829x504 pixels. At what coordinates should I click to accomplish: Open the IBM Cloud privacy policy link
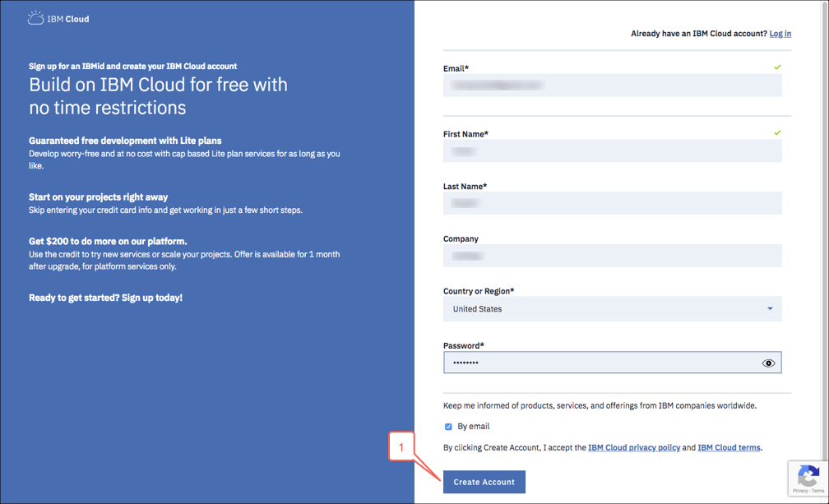[634, 447]
